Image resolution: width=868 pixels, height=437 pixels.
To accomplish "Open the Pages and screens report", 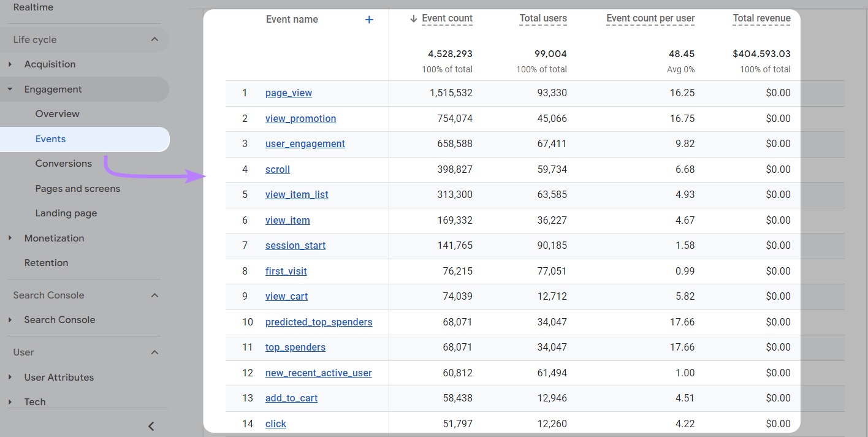I will [77, 188].
